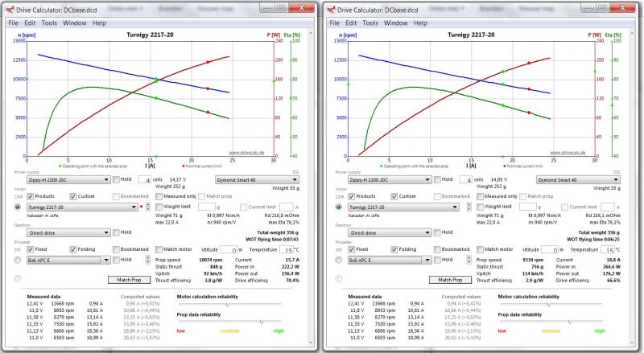Viewport: 644px width, 353px height.
Task: Click the WOT flying time 0:07:43 text
Action: pos(272,240)
